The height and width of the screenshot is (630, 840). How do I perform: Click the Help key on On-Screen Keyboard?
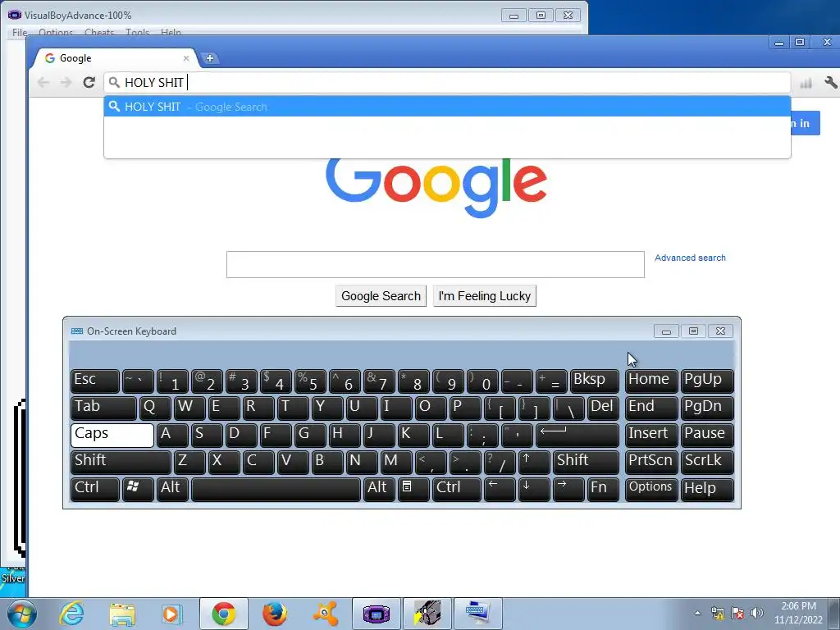[x=707, y=489]
